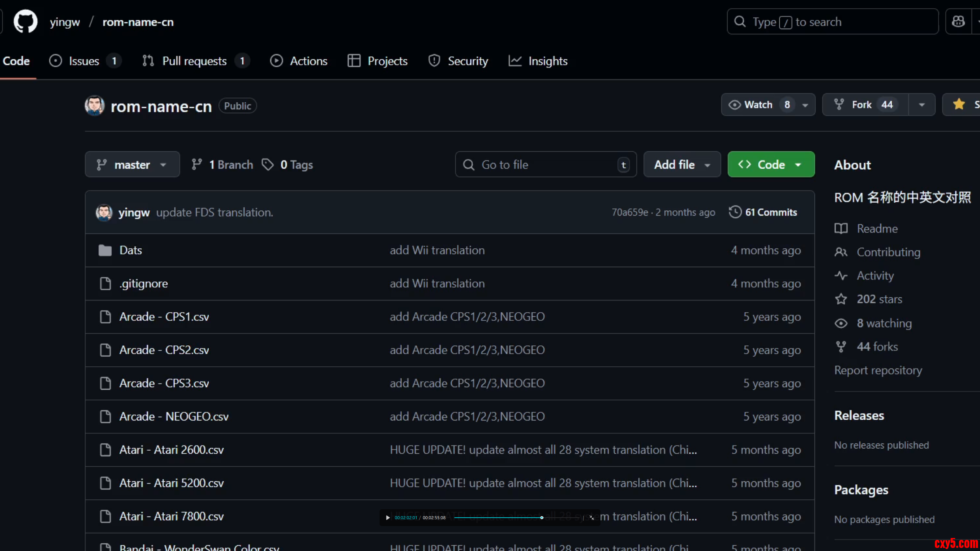Image resolution: width=980 pixels, height=551 pixels.
Task: Open the Add file dropdown
Action: pyautogui.click(x=682, y=165)
